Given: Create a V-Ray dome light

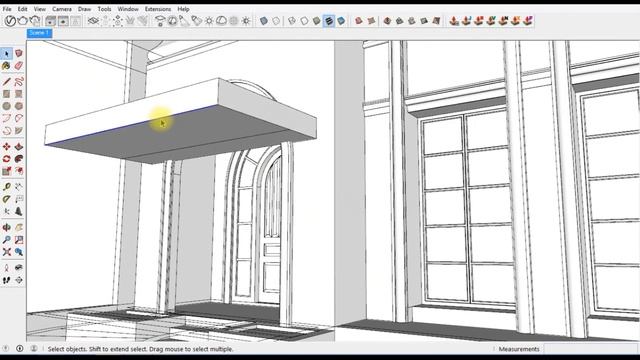Looking at the screenshot, I should [x=221, y=21].
